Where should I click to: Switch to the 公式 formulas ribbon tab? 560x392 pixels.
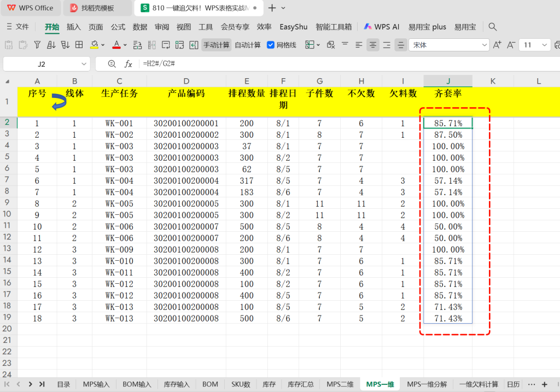pos(118,27)
